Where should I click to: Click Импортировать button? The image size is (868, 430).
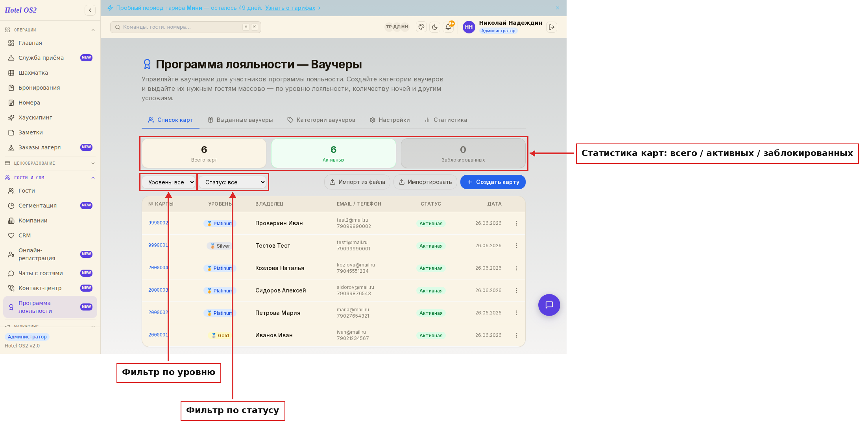point(425,182)
